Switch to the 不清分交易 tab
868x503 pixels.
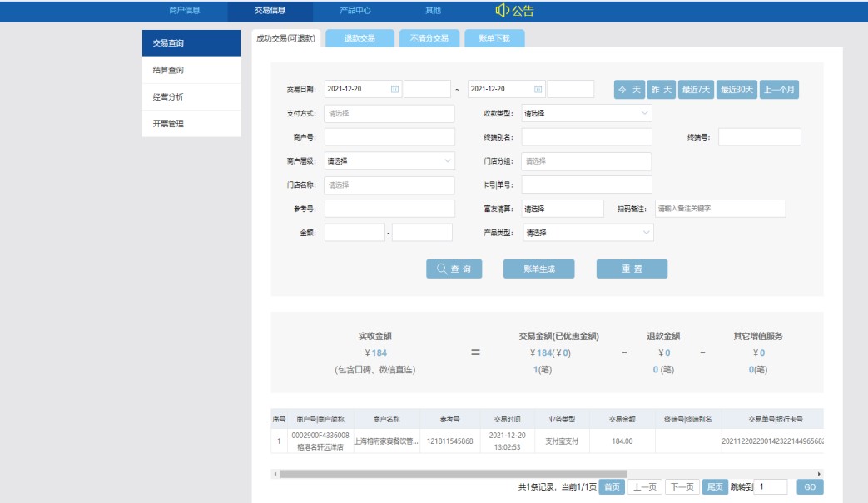click(429, 38)
